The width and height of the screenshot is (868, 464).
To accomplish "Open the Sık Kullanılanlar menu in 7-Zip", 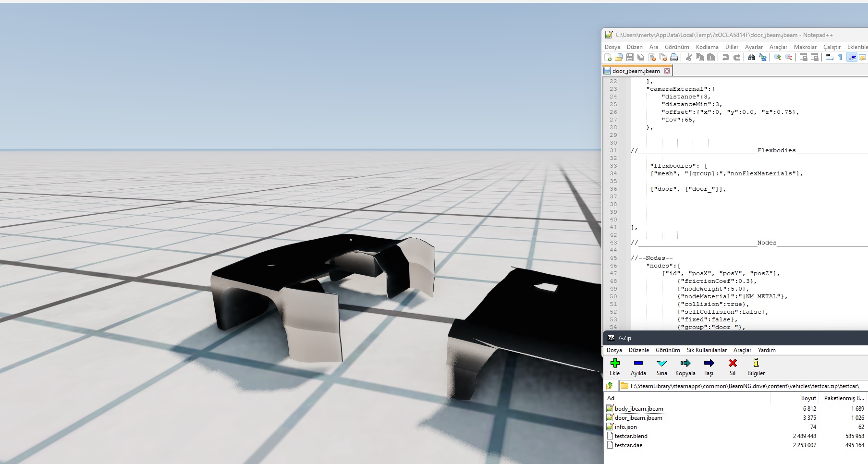I will pos(706,350).
